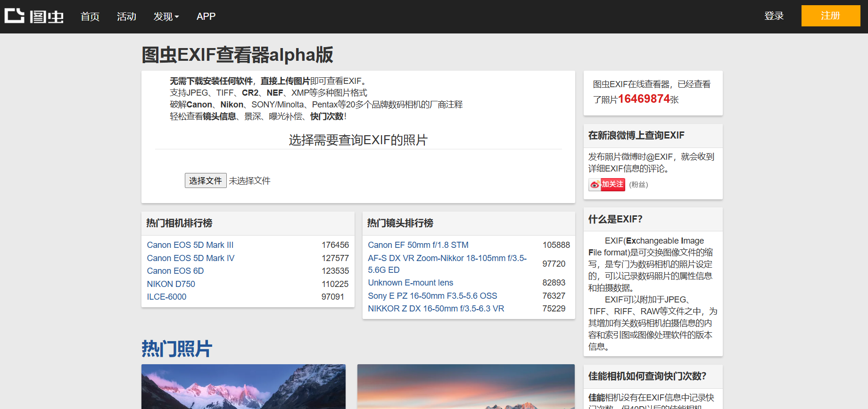Screen dimensions: 868x409
Task: Open AF-S DX VR Zoom-Nikkor 18-105mm lens link
Action: [x=447, y=264]
